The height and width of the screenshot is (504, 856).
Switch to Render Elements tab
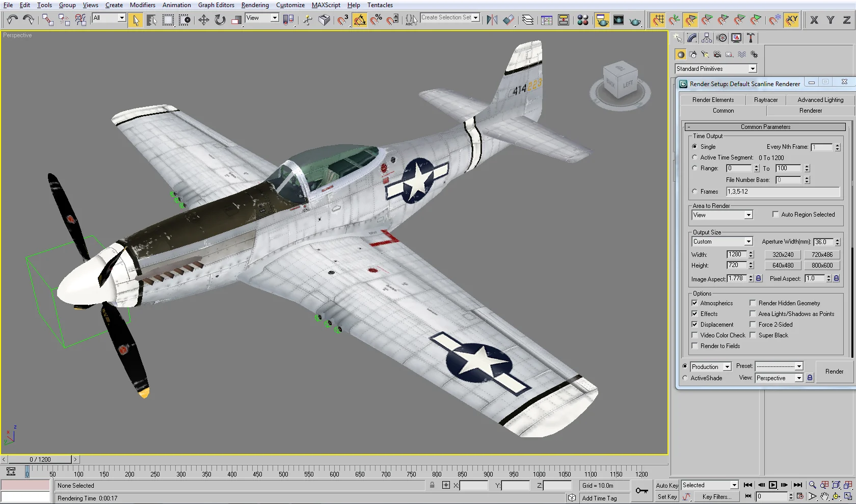(x=713, y=100)
